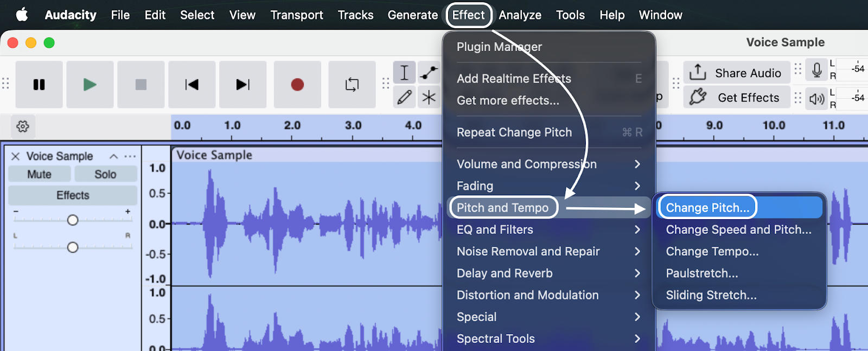Select the I-beam Selection tool
Screen dimensions: 868x351
(404, 73)
